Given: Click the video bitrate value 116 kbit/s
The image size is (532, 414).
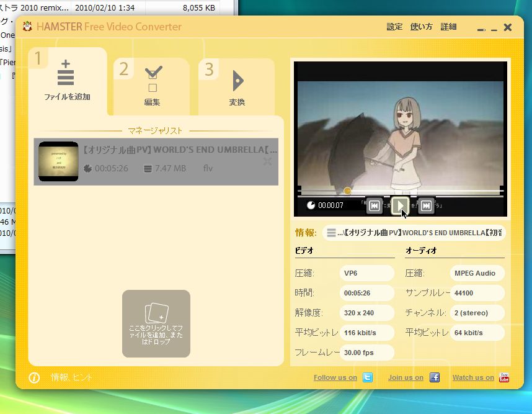Looking at the screenshot, I should [367, 333].
